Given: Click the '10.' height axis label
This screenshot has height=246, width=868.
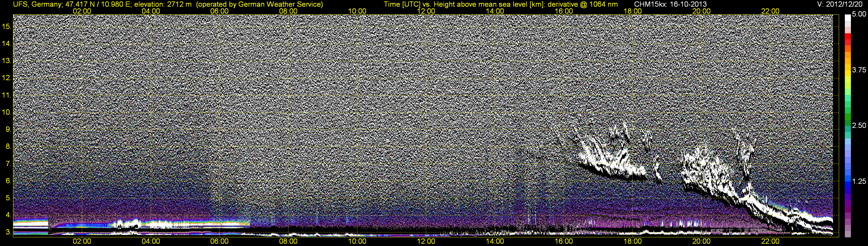Looking at the screenshot, I should (7, 112).
